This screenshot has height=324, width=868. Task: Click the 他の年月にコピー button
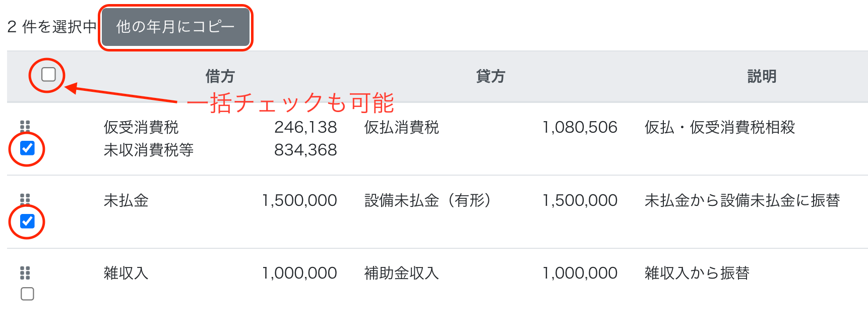click(175, 27)
